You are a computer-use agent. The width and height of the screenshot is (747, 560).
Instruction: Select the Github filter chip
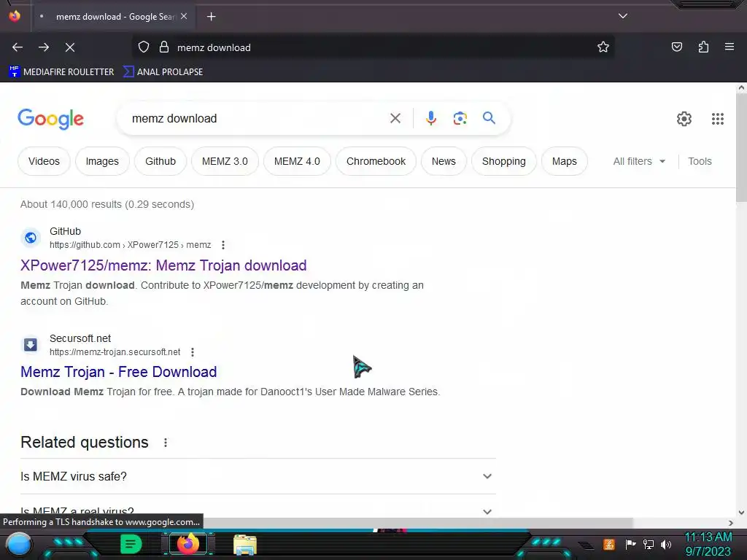tap(160, 161)
